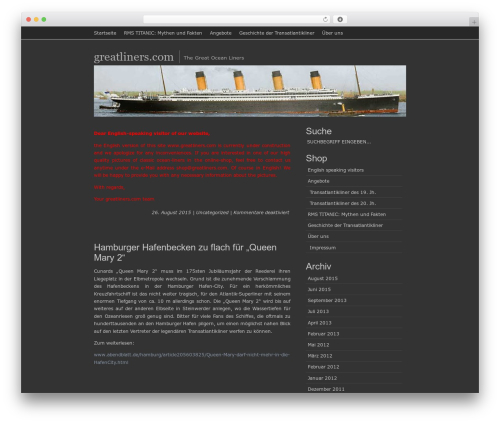Viewport: 500px width, 423px height.
Task: Open a new tab with plus button
Action: point(474,22)
